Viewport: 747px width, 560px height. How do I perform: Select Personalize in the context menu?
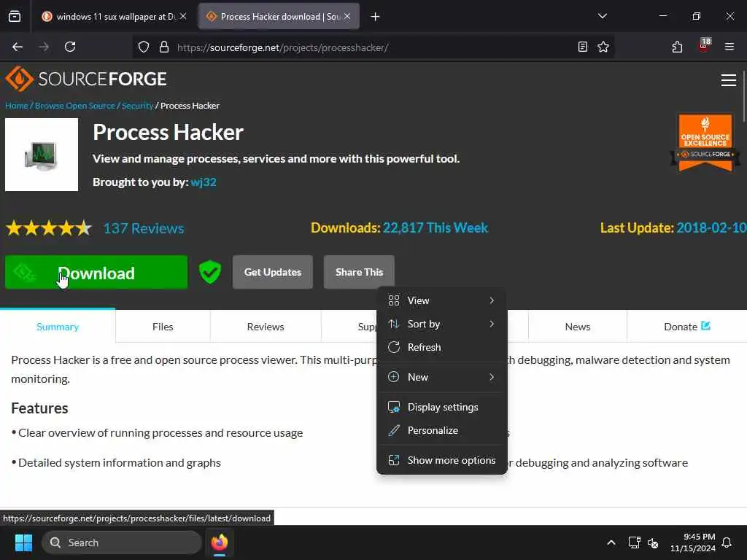point(441,430)
